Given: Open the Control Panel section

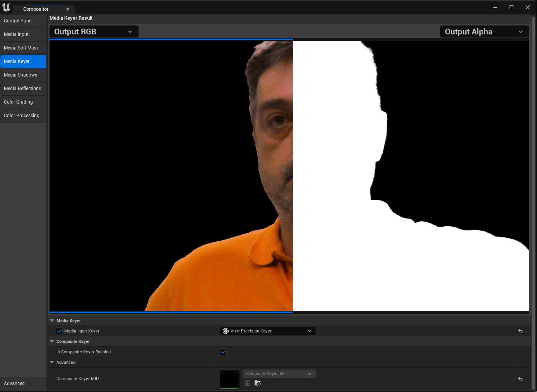Looking at the screenshot, I should (23, 21).
